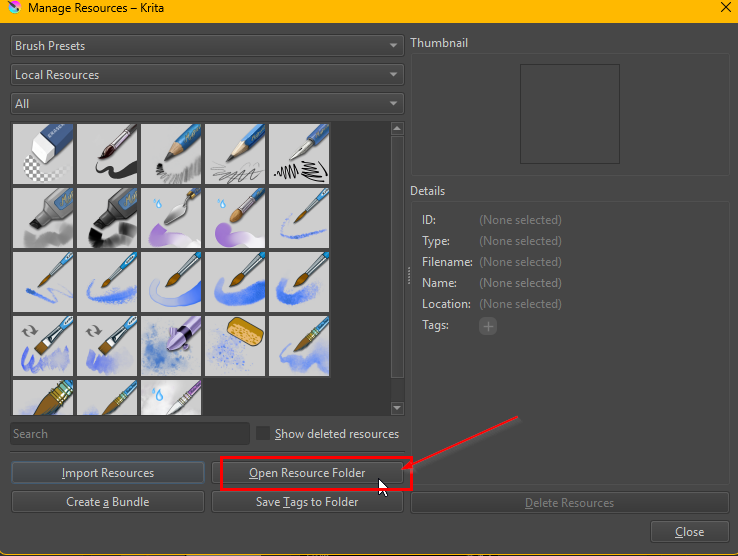
Task: Close the Manage Resources window with X
Action: 726,7
